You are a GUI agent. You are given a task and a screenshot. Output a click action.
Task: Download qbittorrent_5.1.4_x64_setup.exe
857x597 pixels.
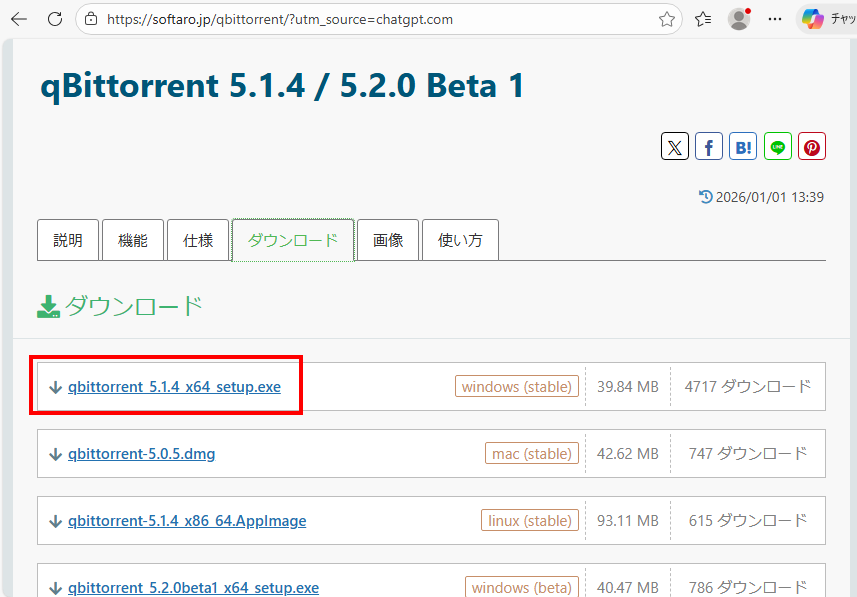coord(174,387)
